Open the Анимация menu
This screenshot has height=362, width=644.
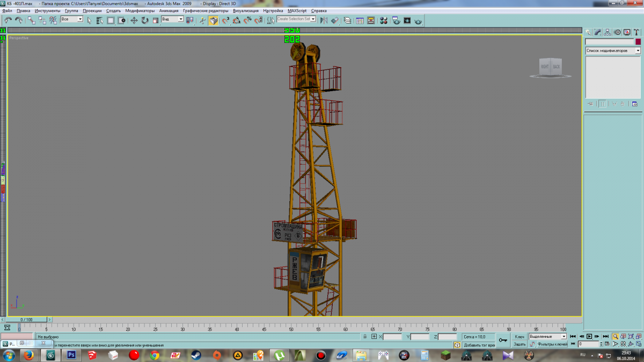(x=169, y=11)
